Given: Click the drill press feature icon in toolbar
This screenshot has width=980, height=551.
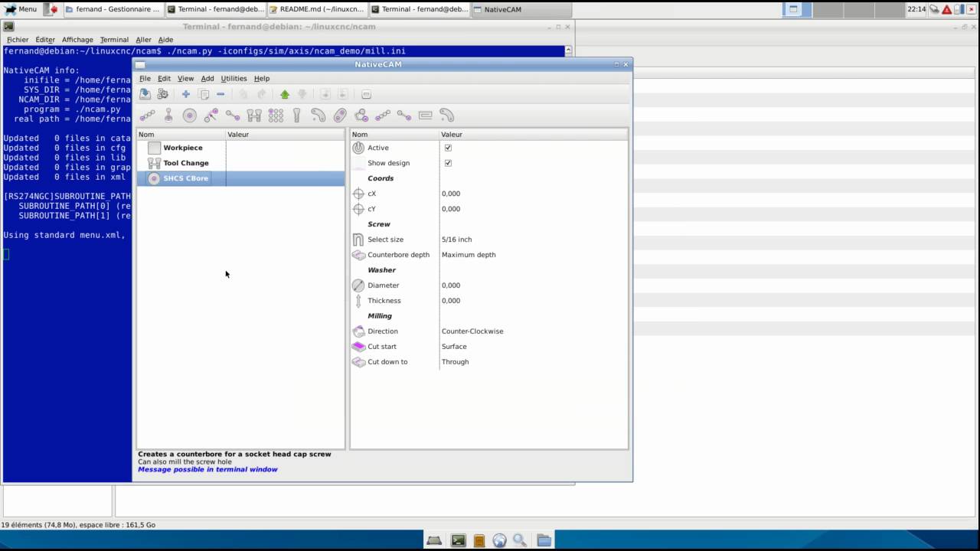Looking at the screenshot, I should (x=168, y=116).
